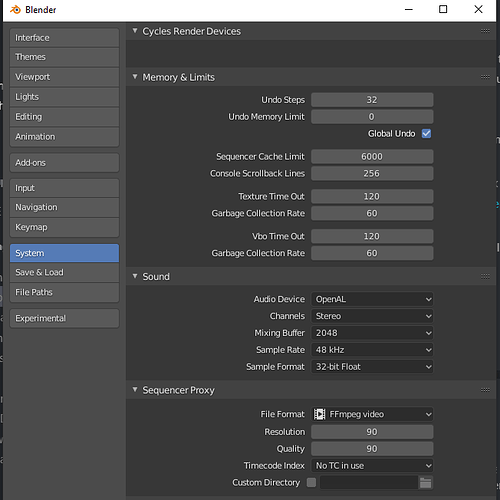500x500 pixels.
Task: Switch to the Themes preferences tab
Action: point(64,57)
